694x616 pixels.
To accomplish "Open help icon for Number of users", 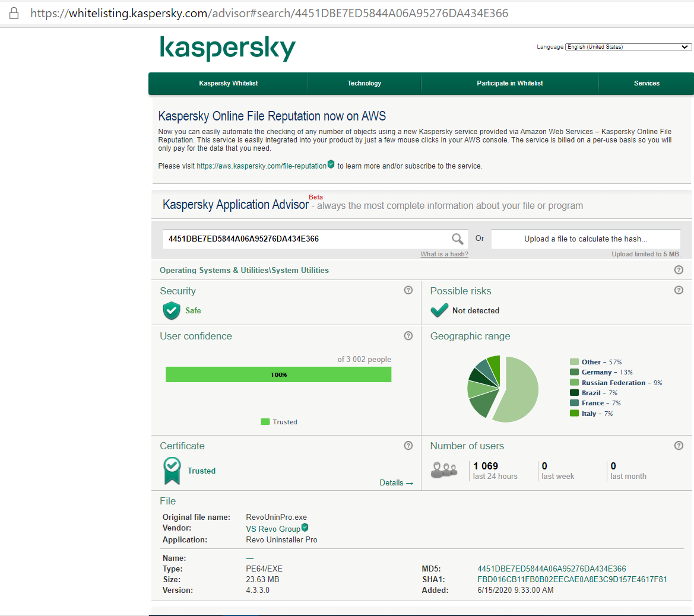I will pyautogui.click(x=679, y=446).
